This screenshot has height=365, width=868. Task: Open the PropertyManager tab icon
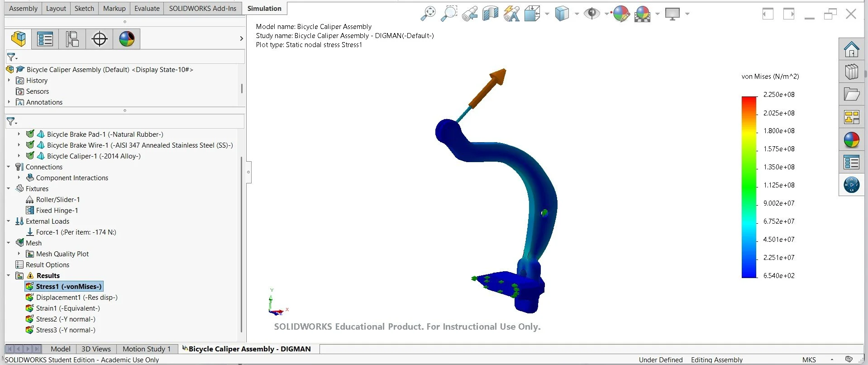45,39
